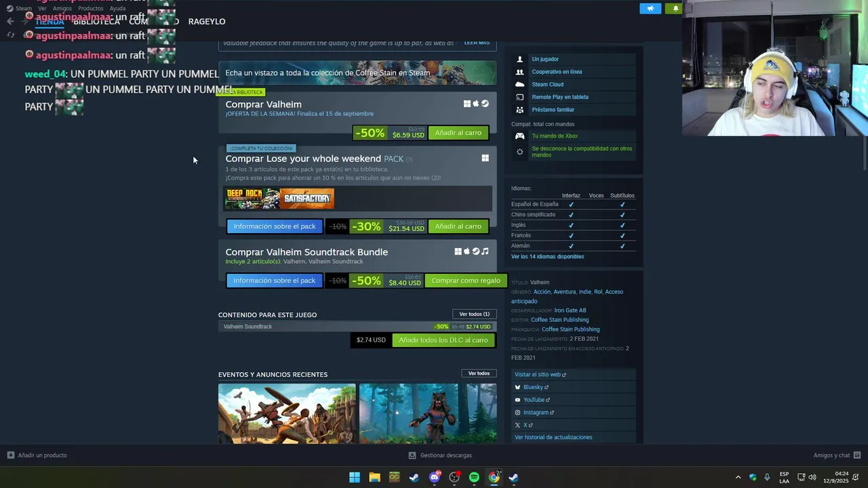
Task: Open Chrome from the taskbar
Action: [494, 477]
